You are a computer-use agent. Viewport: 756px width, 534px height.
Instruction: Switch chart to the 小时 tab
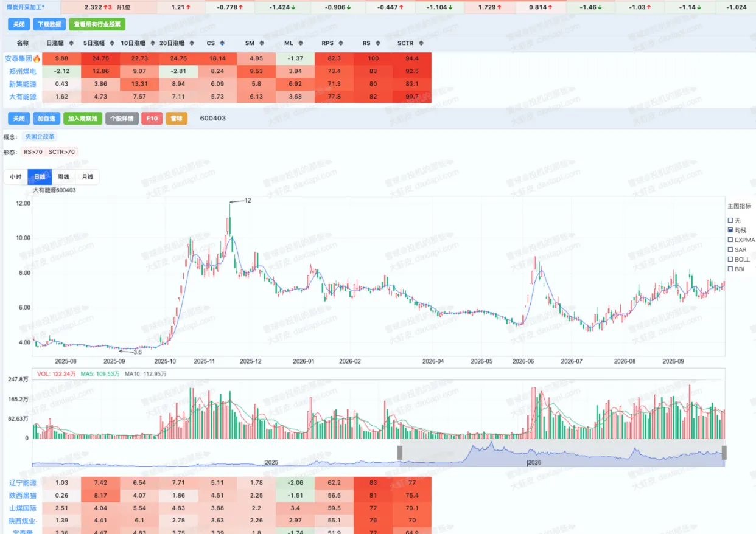(15, 177)
